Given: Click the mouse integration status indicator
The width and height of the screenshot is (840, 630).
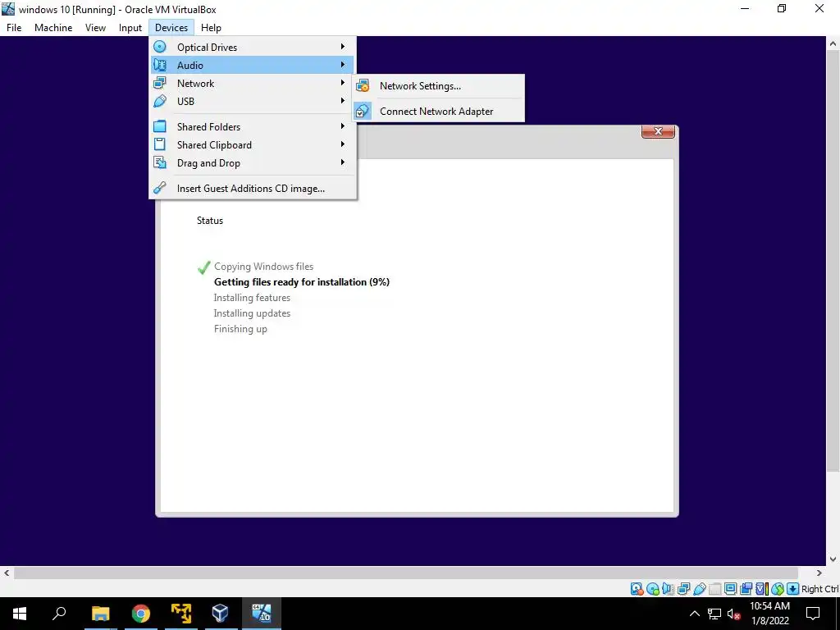Looking at the screenshot, I should point(778,589).
